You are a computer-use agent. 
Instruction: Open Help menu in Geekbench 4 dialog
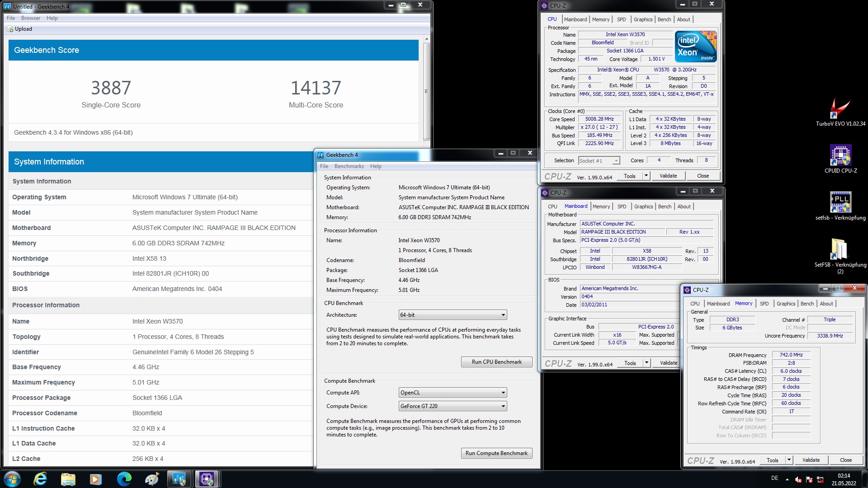click(x=376, y=166)
